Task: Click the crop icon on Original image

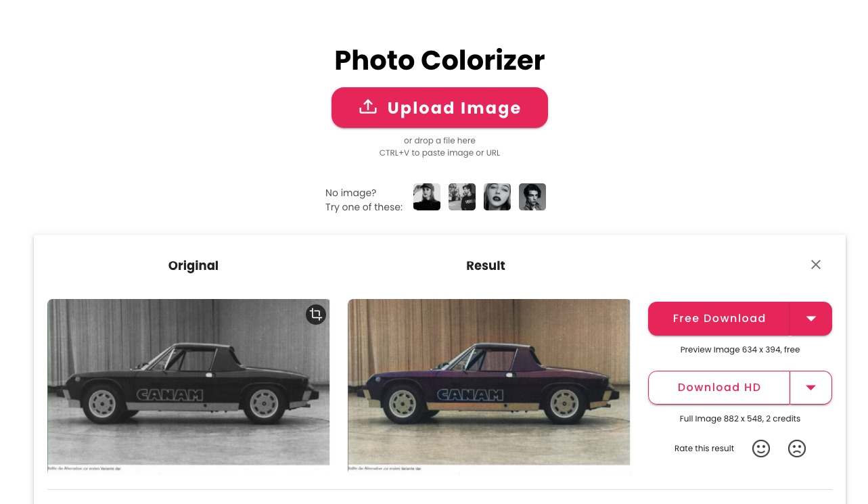Action: [x=315, y=314]
